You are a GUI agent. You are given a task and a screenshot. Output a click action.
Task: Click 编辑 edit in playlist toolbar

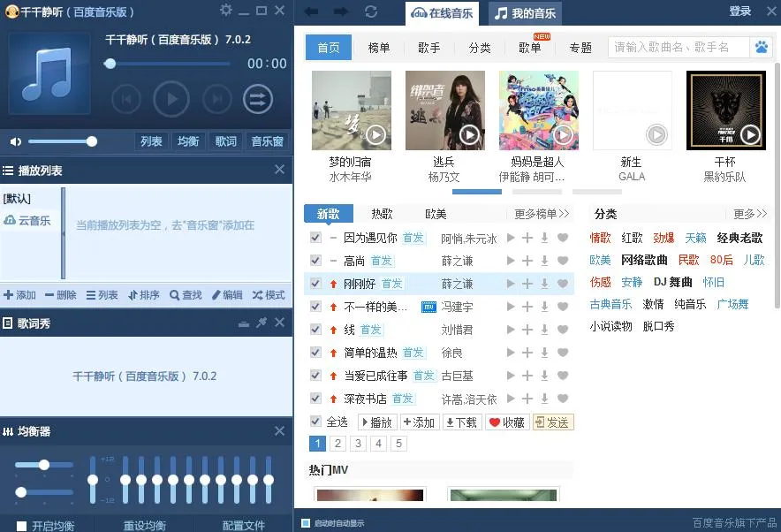click(227, 295)
